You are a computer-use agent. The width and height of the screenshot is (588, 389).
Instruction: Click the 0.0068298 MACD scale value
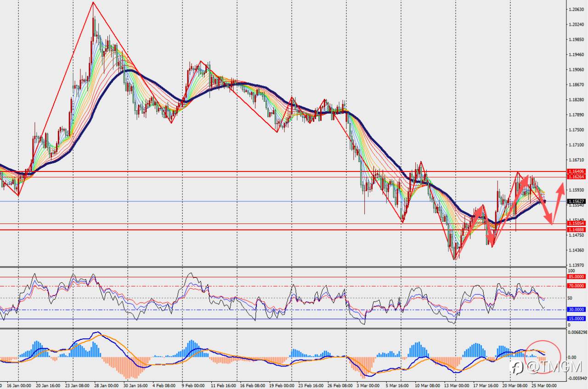(x=577, y=332)
